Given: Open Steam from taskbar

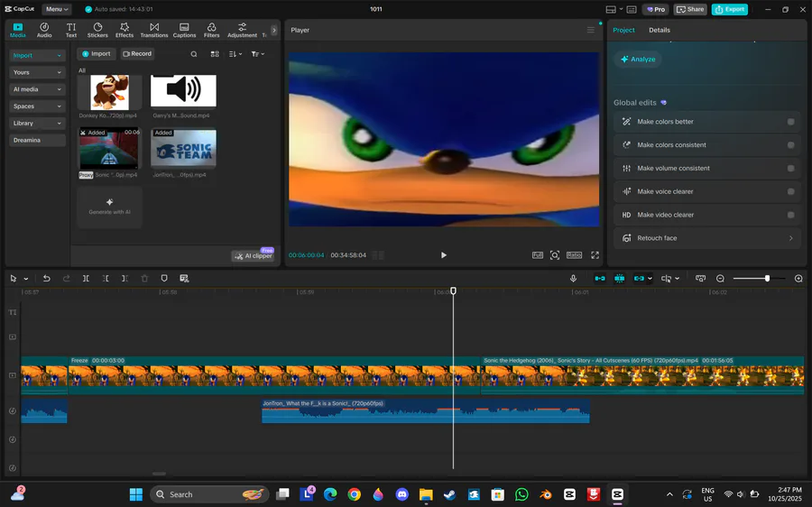Looking at the screenshot, I should coord(449,494).
